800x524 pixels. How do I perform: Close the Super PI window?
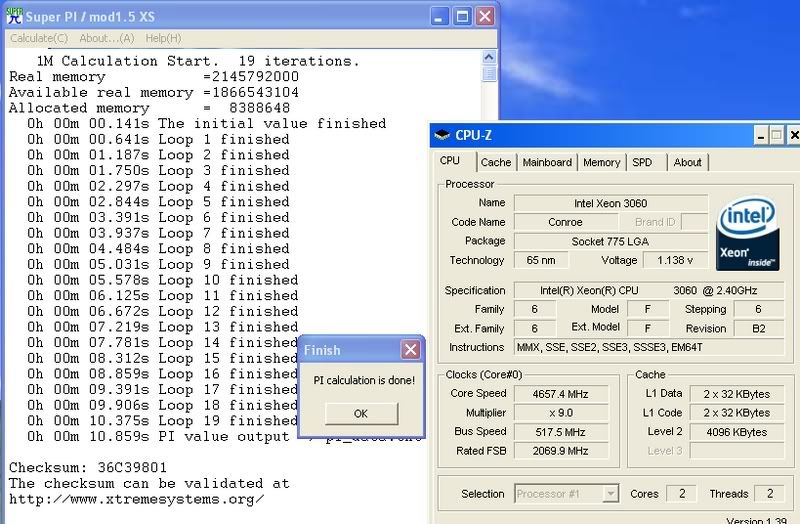click(485, 17)
